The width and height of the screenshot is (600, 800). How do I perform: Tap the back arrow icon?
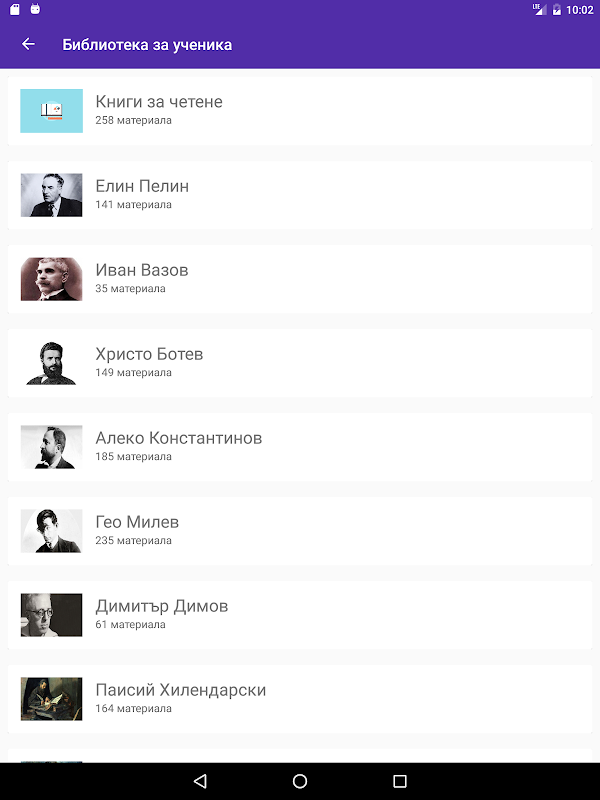[28, 44]
